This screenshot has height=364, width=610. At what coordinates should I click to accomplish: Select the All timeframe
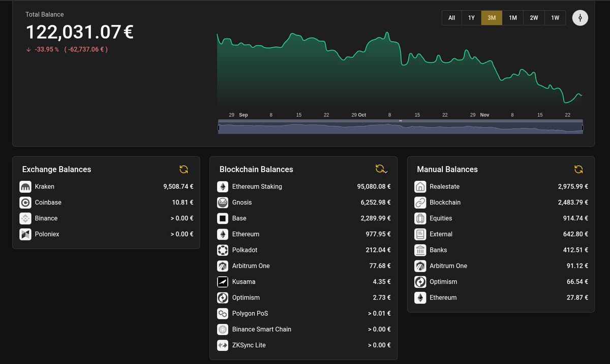(x=451, y=18)
